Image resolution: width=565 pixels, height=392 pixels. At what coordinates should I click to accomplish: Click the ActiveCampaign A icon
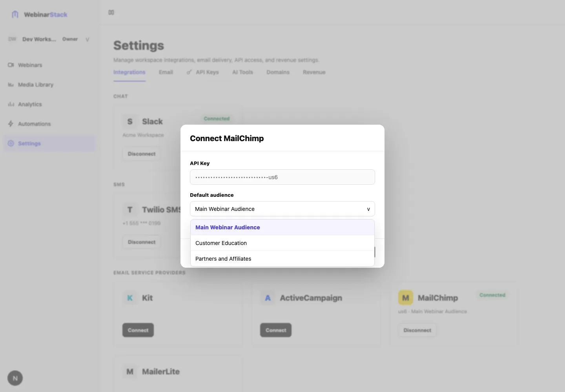coord(268,298)
